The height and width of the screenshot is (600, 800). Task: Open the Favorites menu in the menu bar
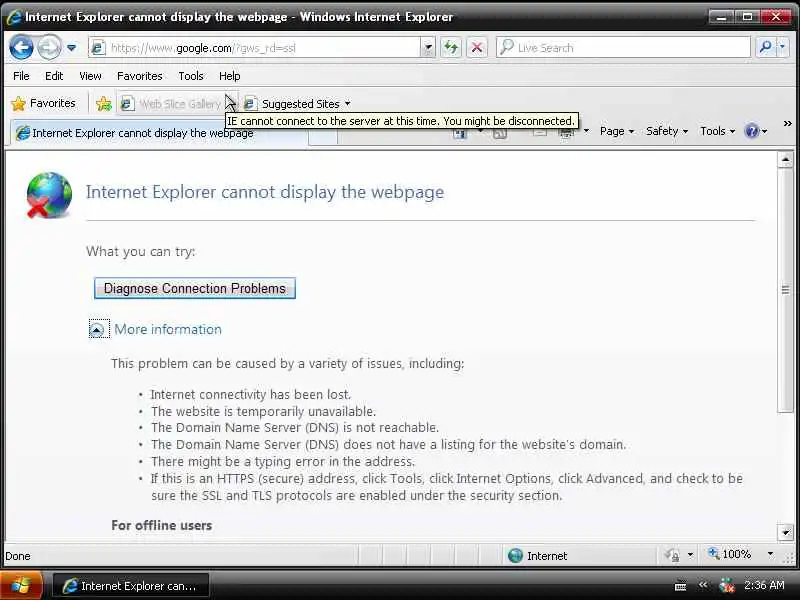(x=139, y=76)
